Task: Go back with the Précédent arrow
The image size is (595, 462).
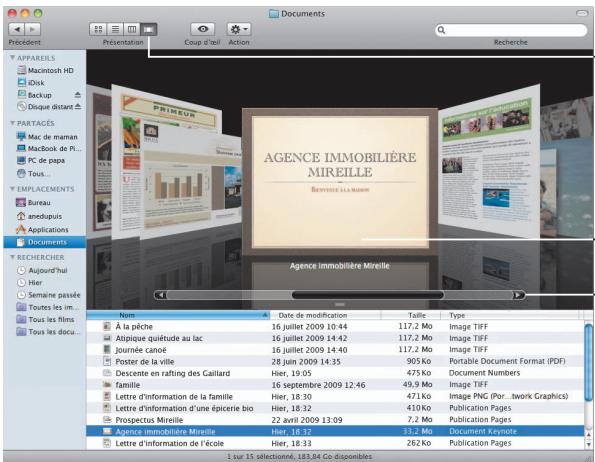Action: pyautogui.click(x=16, y=29)
